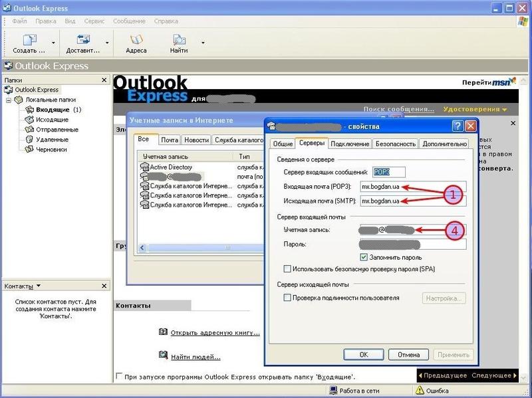Click the Пароль input field
The height and width of the screenshot is (398, 532).
pyautogui.click(x=413, y=244)
